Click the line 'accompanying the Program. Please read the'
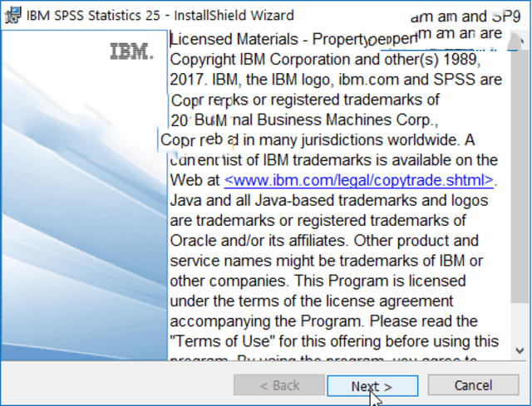Image resolution: width=532 pixels, height=406 pixels. point(323,321)
